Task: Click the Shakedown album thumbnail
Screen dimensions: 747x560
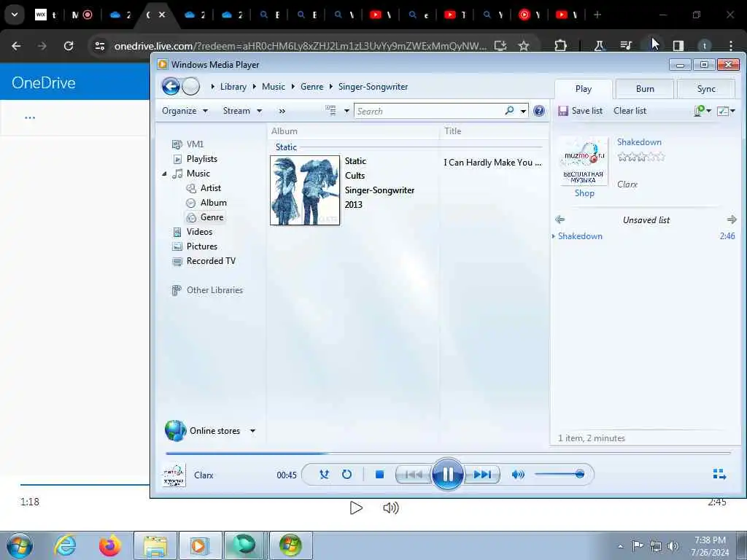Action: point(583,160)
